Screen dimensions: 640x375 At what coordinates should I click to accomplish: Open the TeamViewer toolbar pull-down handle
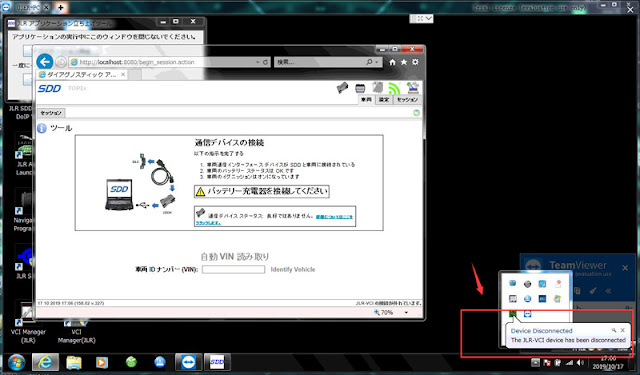421,18
